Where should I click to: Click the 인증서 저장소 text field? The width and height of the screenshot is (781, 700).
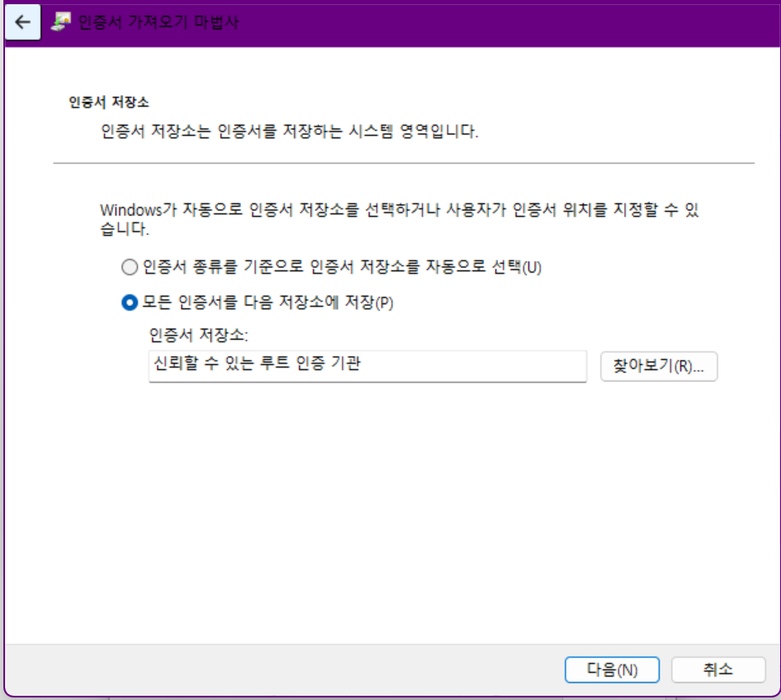[367, 366]
